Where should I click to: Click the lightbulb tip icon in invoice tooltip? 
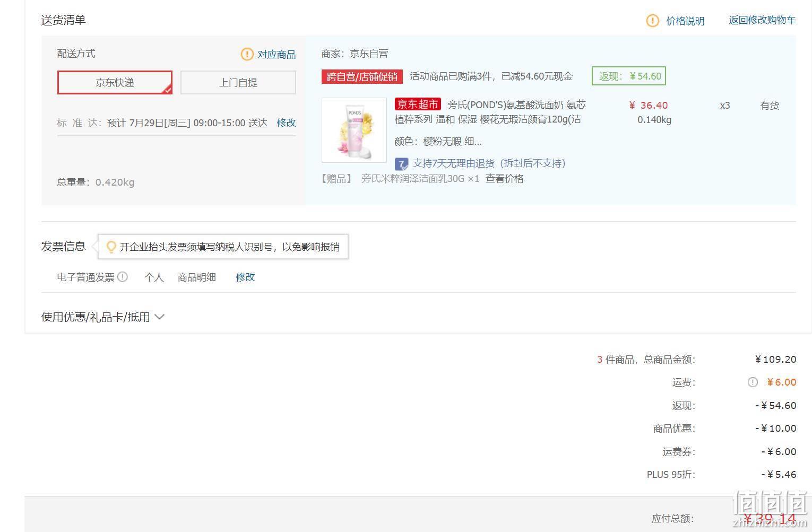click(111, 247)
